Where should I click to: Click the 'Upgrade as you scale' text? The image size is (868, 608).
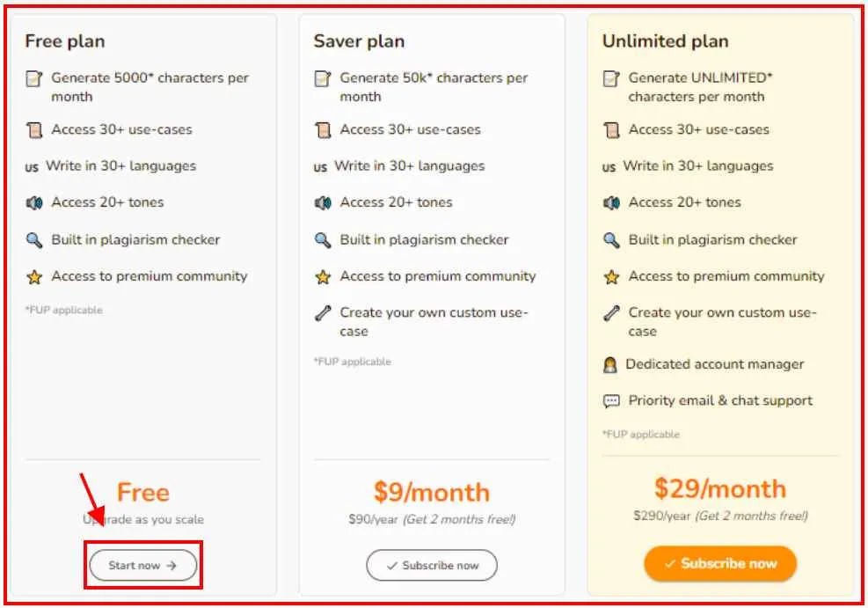click(142, 519)
